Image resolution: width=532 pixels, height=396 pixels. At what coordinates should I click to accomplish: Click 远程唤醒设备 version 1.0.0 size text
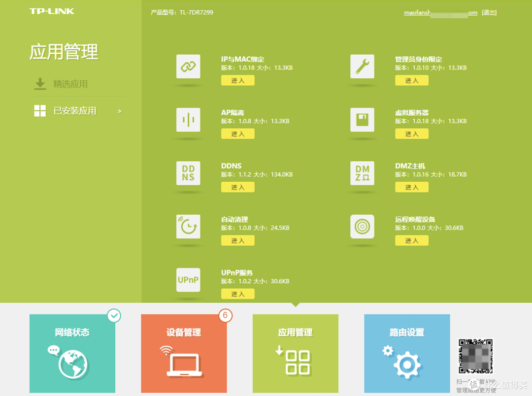pyautogui.click(x=429, y=228)
